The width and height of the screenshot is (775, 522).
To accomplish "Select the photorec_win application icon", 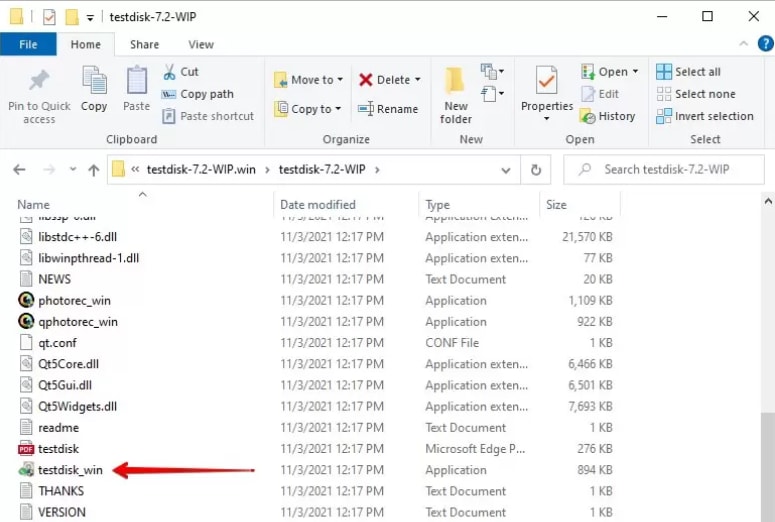I will [x=26, y=300].
